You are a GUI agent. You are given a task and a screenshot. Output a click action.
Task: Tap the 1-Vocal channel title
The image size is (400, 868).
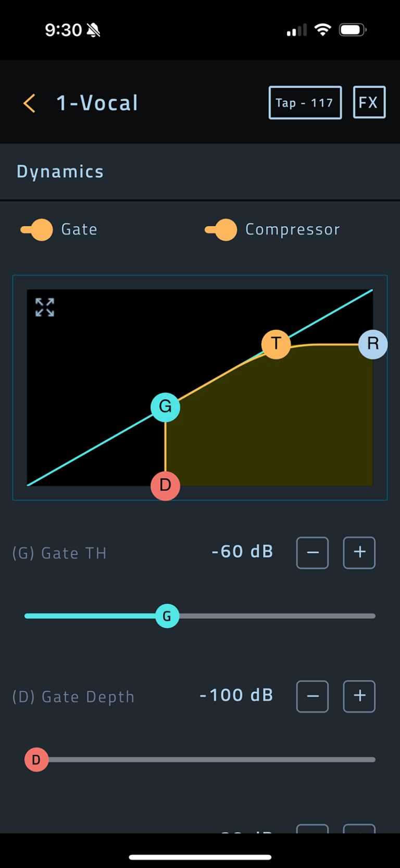coord(97,103)
